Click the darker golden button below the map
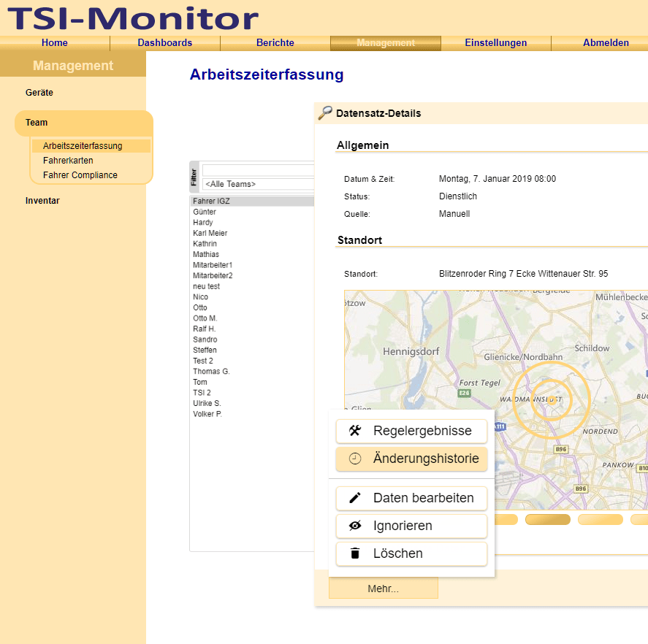Image resolution: width=648 pixels, height=644 pixels. [x=548, y=519]
